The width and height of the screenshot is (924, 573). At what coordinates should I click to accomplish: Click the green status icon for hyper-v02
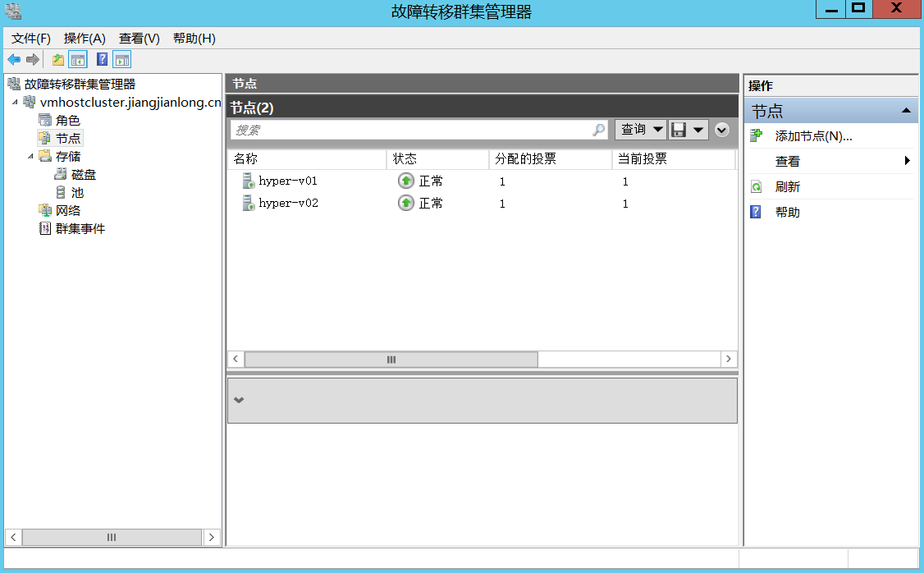(x=405, y=203)
